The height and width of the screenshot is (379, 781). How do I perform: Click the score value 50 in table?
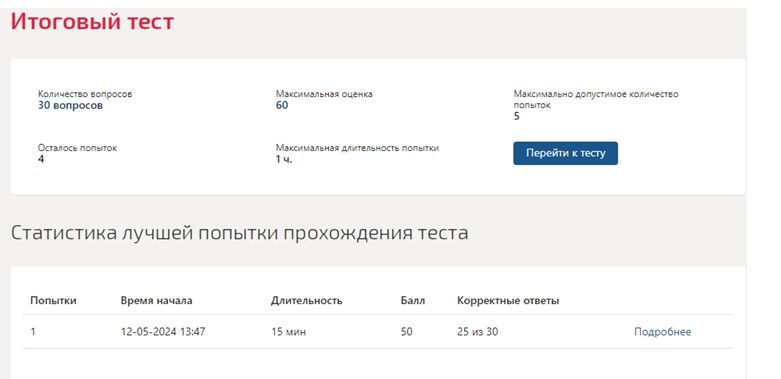pyautogui.click(x=406, y=332)
